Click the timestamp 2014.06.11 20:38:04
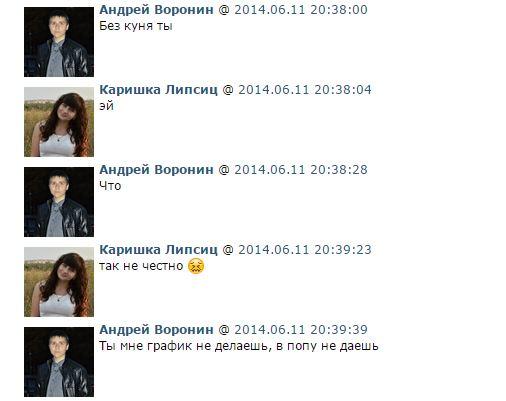 pyautogui.click(x=305, y=90)
